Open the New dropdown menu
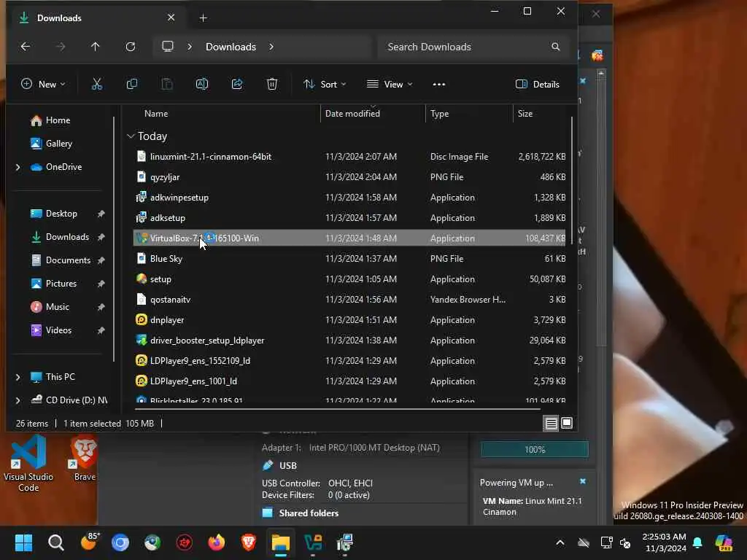 pos(43,85)
